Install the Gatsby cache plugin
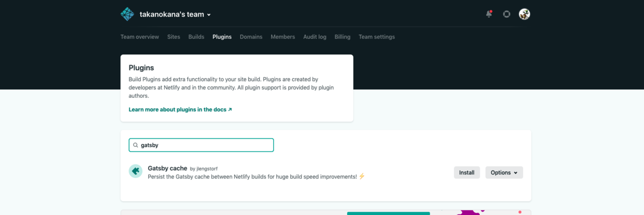 tap(467, 173)
